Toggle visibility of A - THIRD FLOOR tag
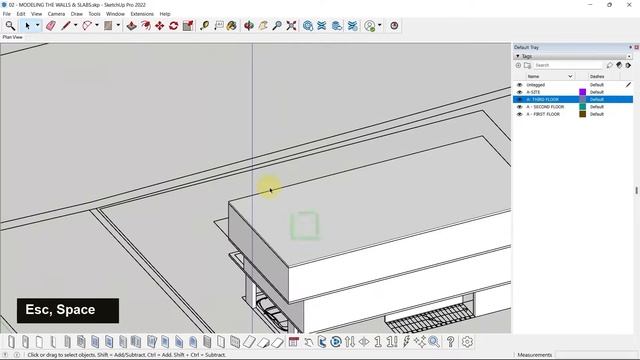The image size is (640, 360). click(x=519, y=100)
